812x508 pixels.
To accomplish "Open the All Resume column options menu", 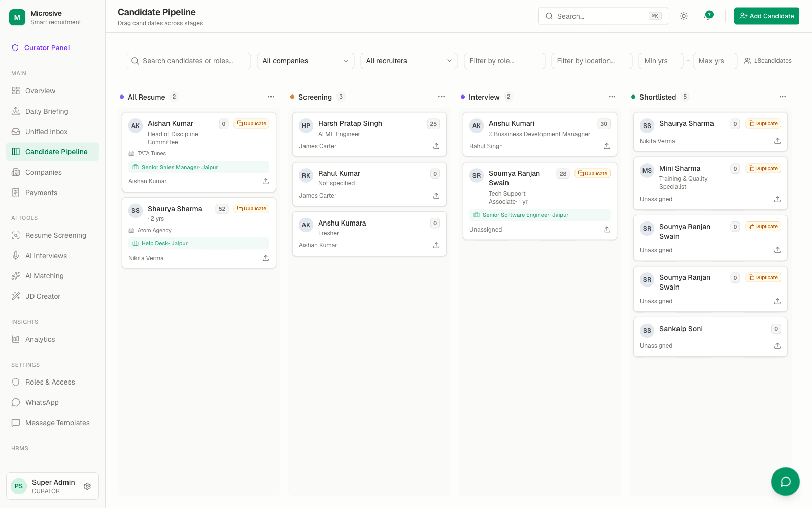I will [x=271, y=97].
